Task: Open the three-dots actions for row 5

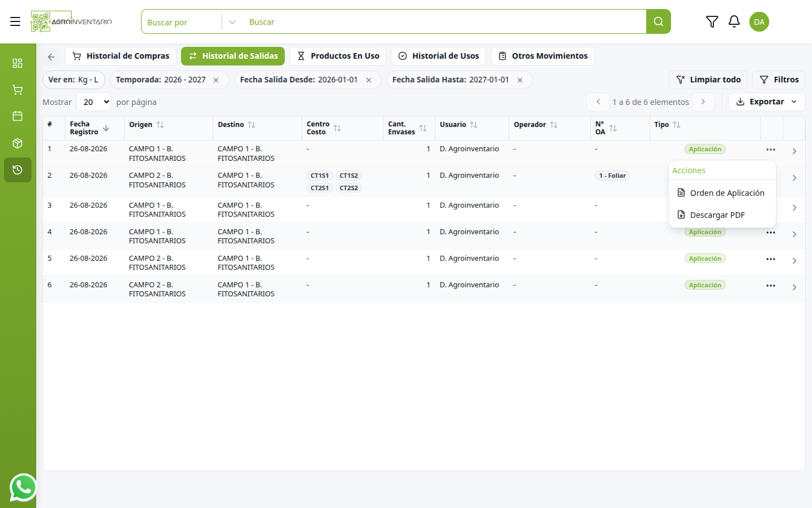Action: click(x=771, y=259)
